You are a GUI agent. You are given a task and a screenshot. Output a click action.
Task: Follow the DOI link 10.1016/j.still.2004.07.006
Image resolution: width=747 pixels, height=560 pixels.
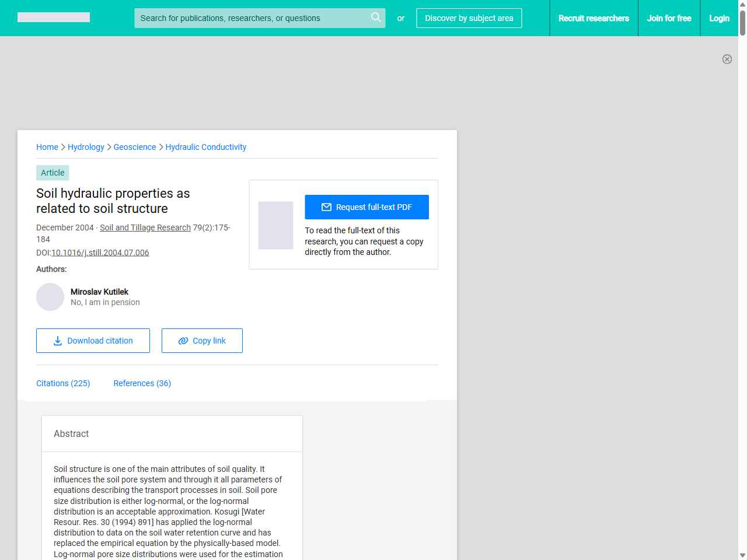(100, 253)
